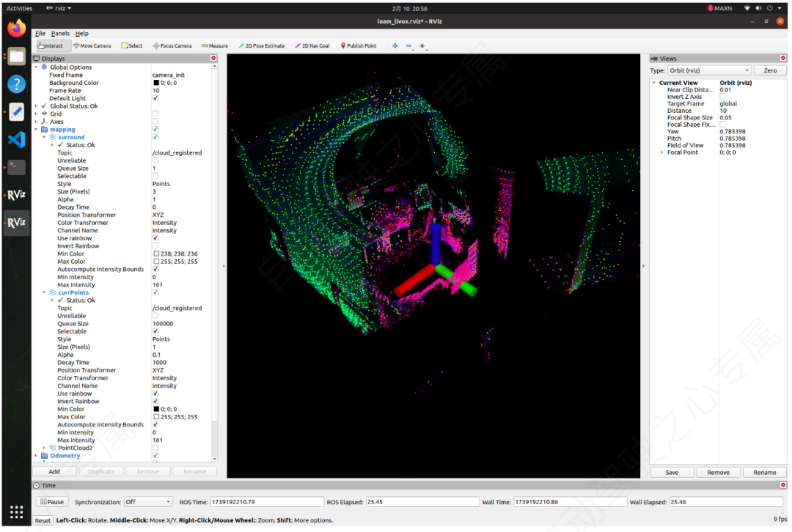Launch the text editor from the dock
The image size is (792, 532).
click(17, 111)
